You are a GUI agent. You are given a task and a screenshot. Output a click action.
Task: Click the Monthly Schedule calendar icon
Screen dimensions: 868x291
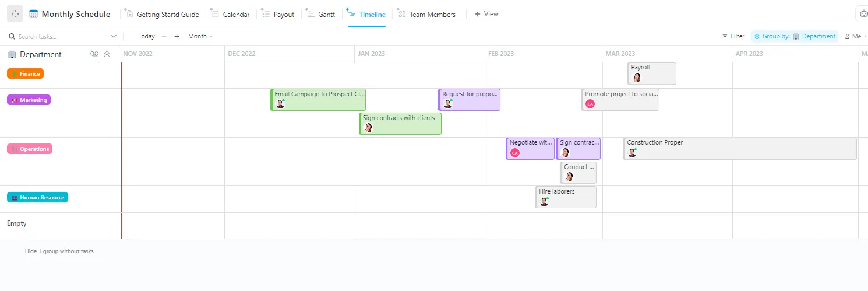click(33, 14)
